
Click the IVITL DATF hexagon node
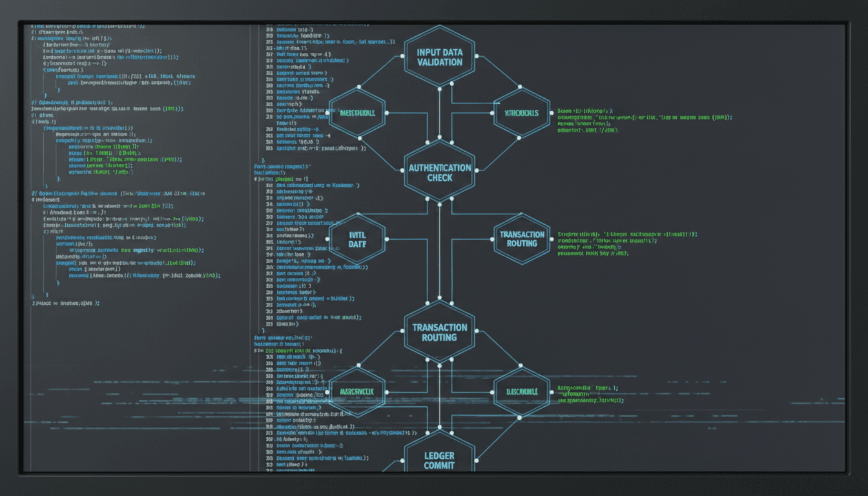click(x=357, y=239)
